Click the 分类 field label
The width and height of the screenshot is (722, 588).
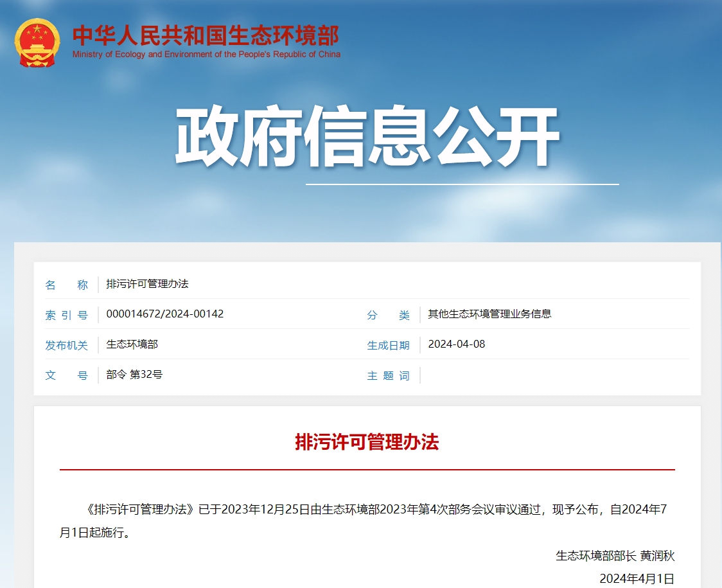pyautogui.click(x=389, y=314)
